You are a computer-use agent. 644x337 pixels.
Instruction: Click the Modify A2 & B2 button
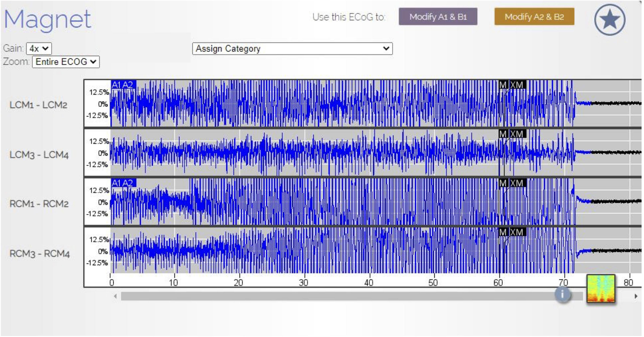pyautogui.click(x=534, y=17)
